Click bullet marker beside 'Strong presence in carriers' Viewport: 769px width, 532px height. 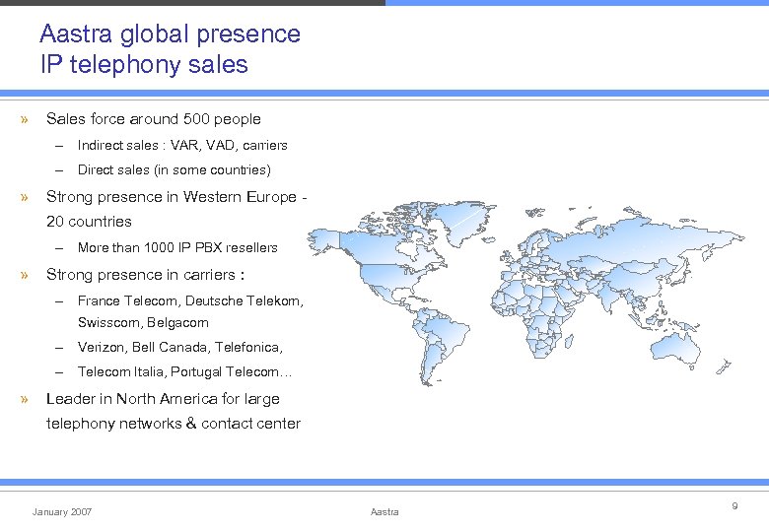pyautogui.click(x=25, y=275)
